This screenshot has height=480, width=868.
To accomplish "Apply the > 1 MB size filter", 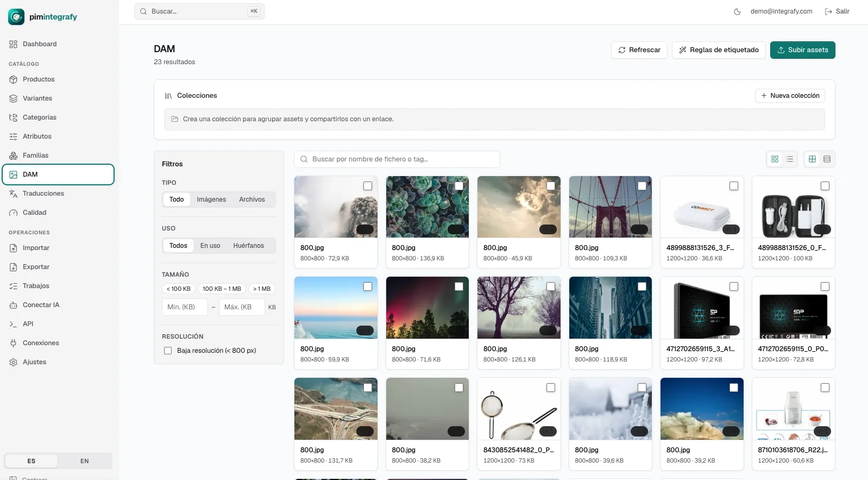I will coord(262,289).
